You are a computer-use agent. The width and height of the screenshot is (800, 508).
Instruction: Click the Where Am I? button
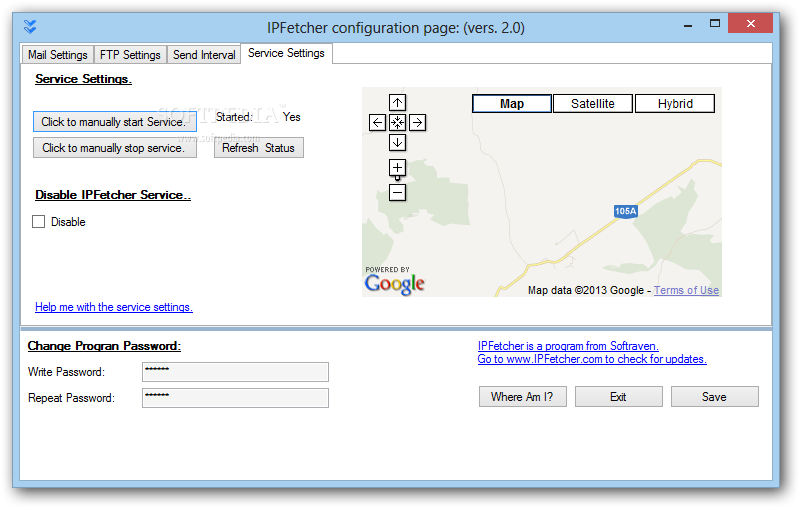tap(522, 397)
